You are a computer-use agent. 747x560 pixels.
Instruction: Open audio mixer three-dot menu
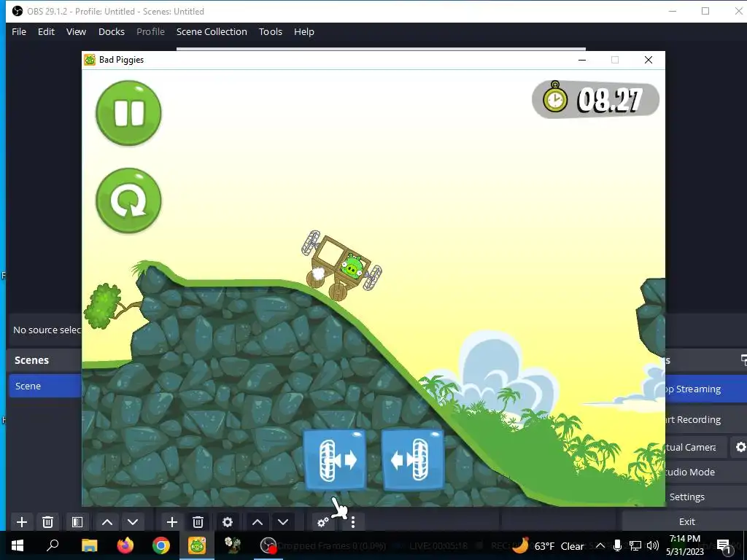[x=353, y=522]
